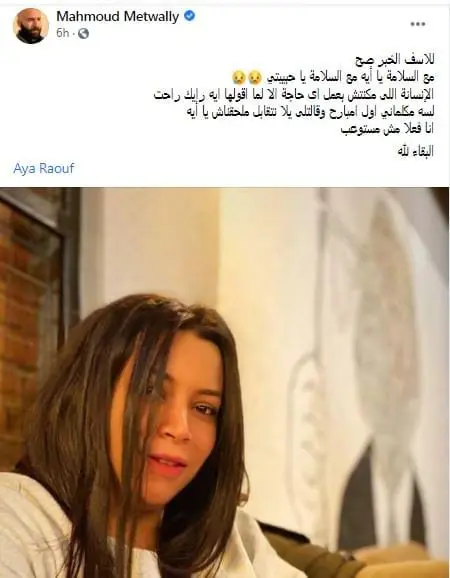Image resolution: width=450 pixels, height=578 pixels.
Task: Open Mahmoud Metwally's profile name link
Action: click(118, 16)
